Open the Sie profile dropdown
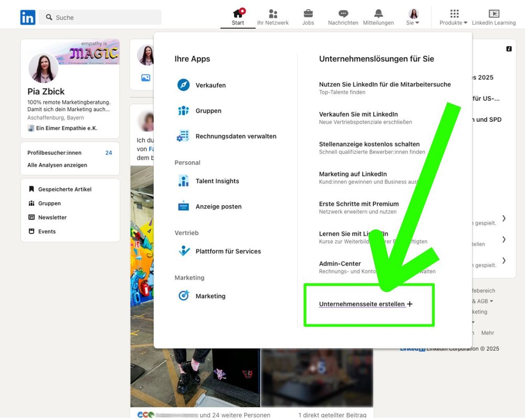 [x=413, y=17]
